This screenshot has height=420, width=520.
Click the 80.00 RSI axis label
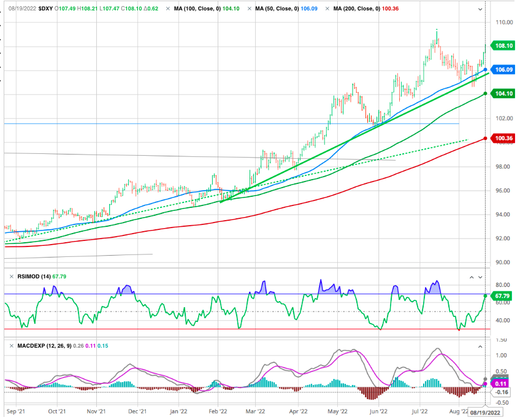tap(503, 284)
